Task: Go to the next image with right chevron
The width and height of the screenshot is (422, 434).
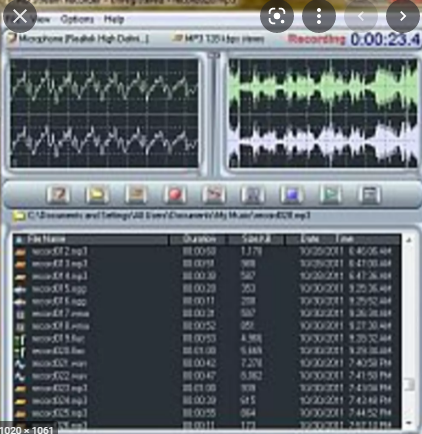Action: pos(403,16)
